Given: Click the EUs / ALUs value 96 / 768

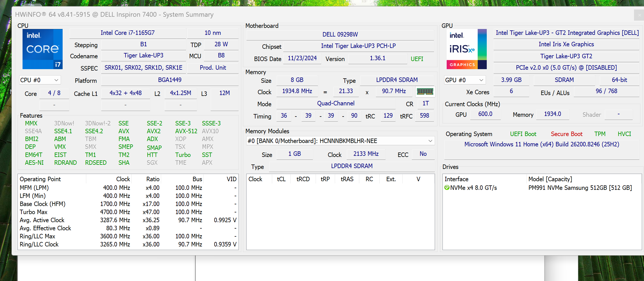Looking at the screenshot, I should point(606,91).
